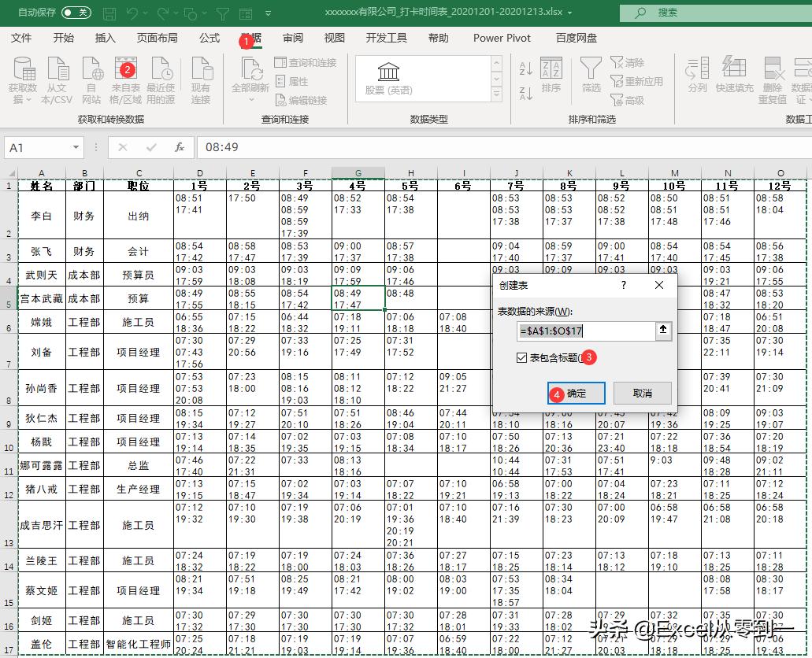Expand the 全部刷新 dropdown options

click(x=250, y=99)
